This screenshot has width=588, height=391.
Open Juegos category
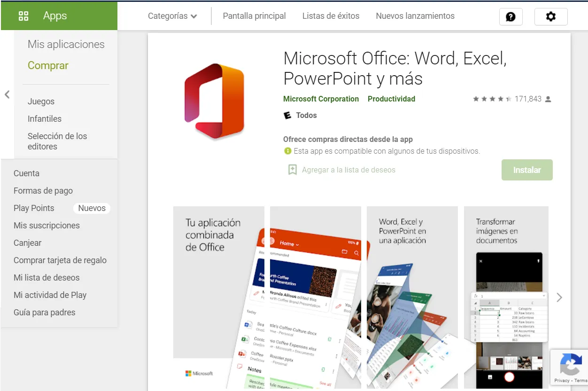41,102
